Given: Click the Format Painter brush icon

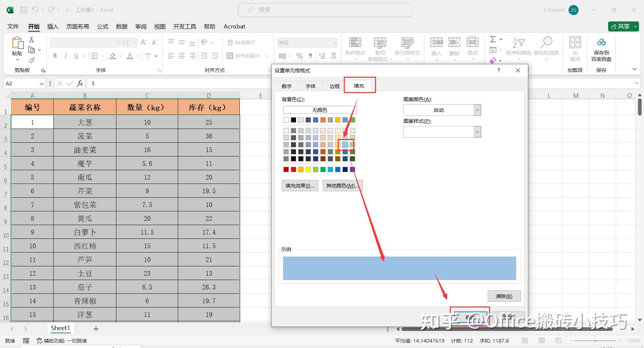Looking at the screenshot, I should [32, 60].
